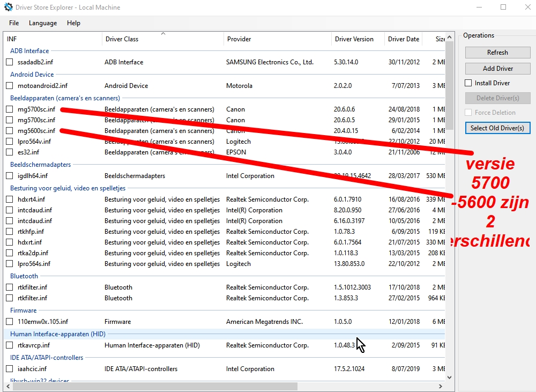Enable the Install Driver checkbox

[x=468, y=83]
